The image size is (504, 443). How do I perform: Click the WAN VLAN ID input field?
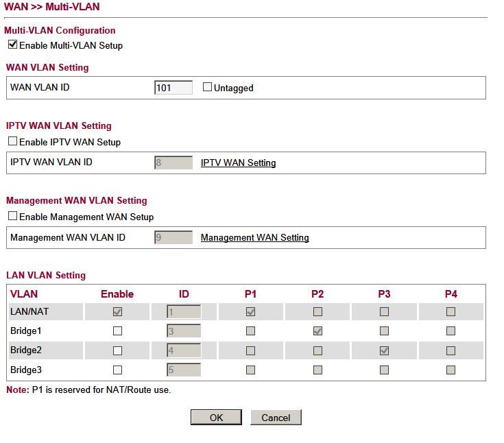(x=173, y=88)
